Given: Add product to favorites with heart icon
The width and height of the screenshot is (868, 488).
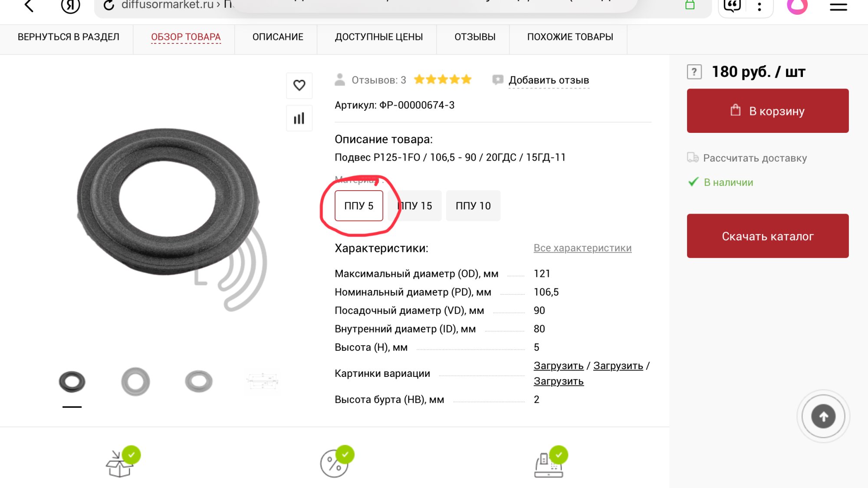Looking at the screenshot, I should pos(299,85).
